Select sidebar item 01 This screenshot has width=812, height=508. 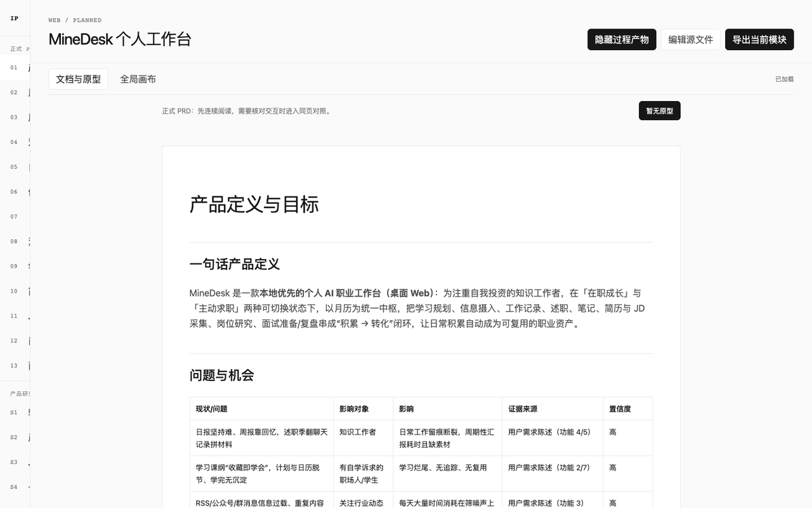coord(15,67)
